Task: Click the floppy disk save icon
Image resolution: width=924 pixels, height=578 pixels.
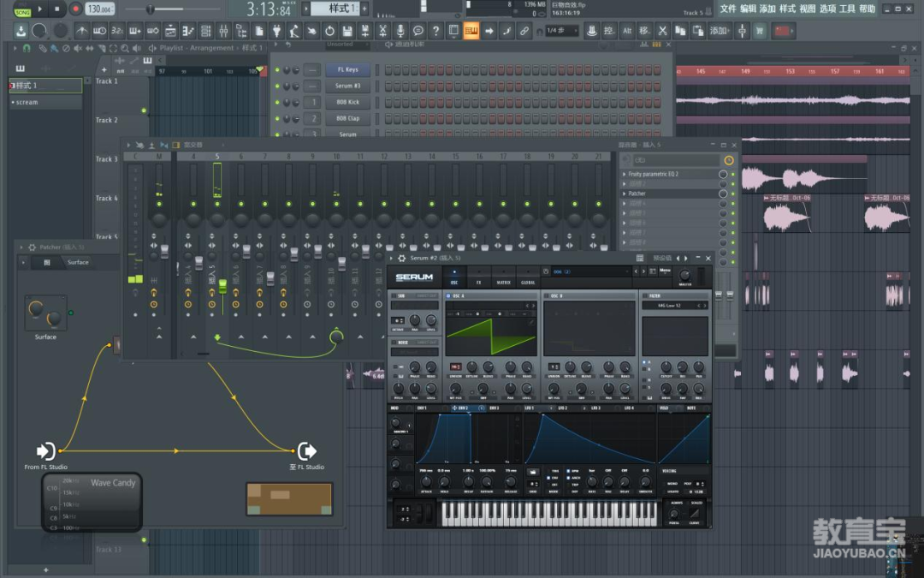Action: (347, 31)
